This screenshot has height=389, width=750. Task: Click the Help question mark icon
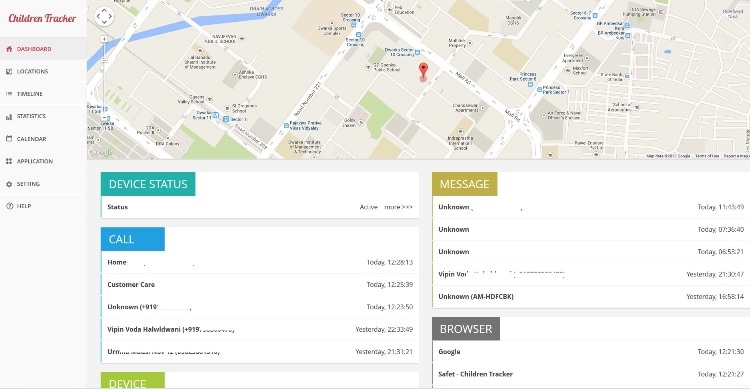tap(9, 206)
